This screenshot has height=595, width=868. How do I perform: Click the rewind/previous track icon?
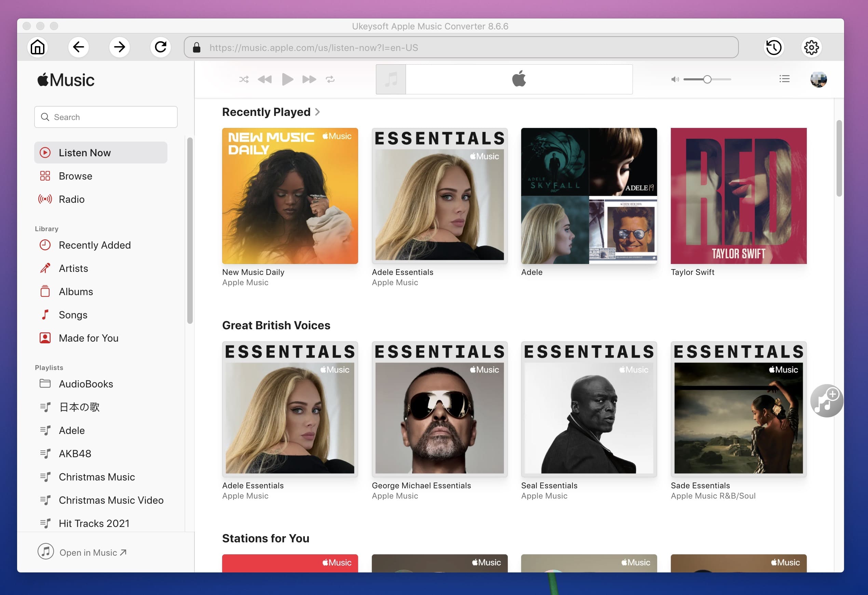[x=264, y=79]
